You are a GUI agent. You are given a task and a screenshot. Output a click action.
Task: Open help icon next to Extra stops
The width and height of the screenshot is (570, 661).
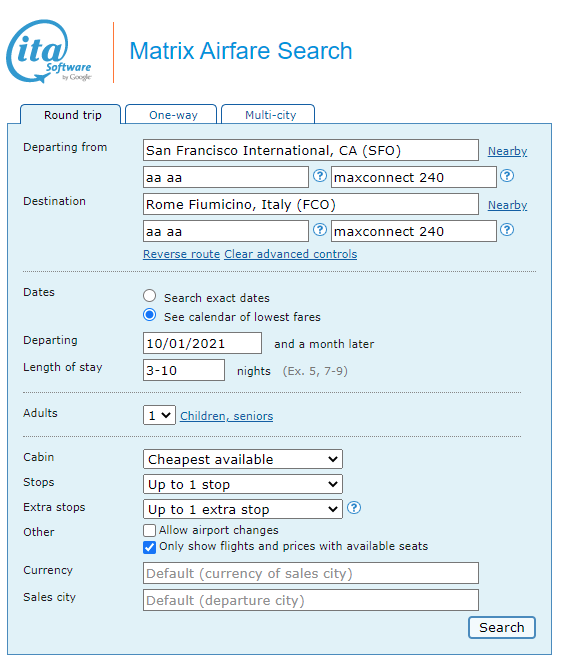354,508
